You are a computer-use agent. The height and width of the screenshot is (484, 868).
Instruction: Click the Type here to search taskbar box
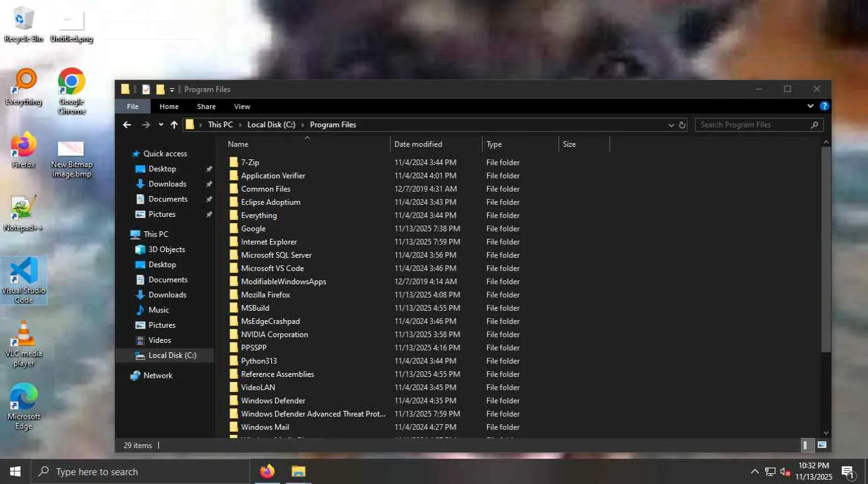(x=140, y=471)
